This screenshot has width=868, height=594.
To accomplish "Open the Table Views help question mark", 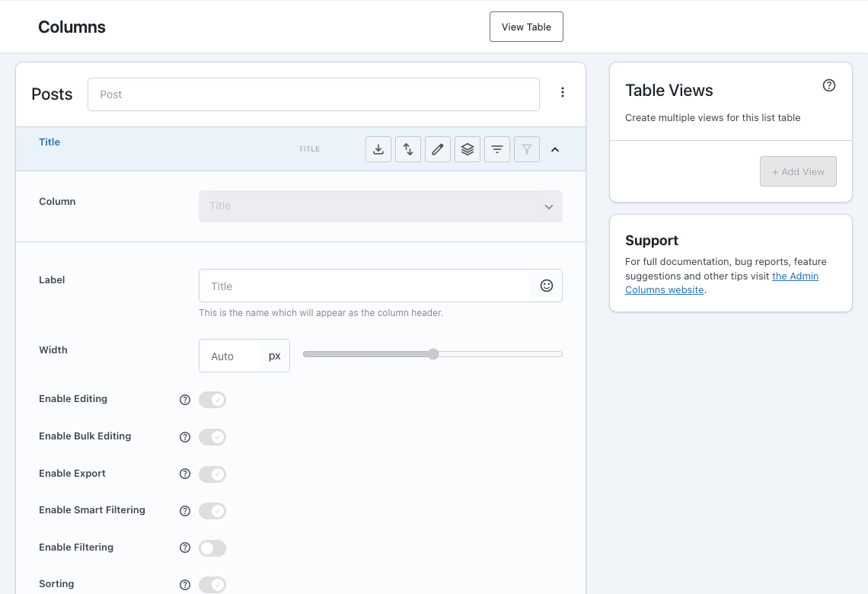I will pyautogui.click(x=828, y=85).
